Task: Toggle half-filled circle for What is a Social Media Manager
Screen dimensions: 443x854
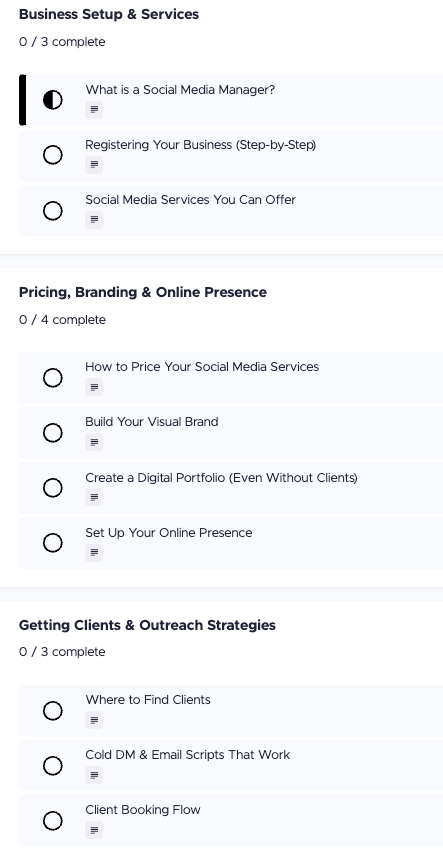Action: (x=53, y=100)
